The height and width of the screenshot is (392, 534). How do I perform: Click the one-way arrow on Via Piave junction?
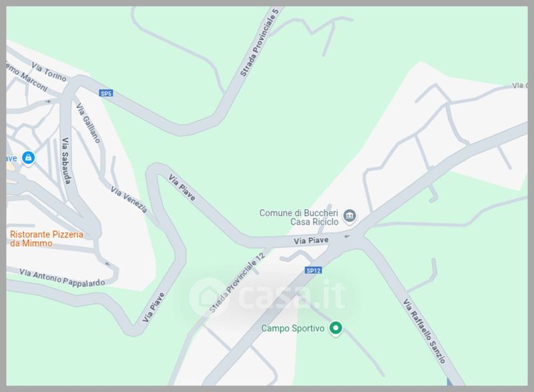347,236
